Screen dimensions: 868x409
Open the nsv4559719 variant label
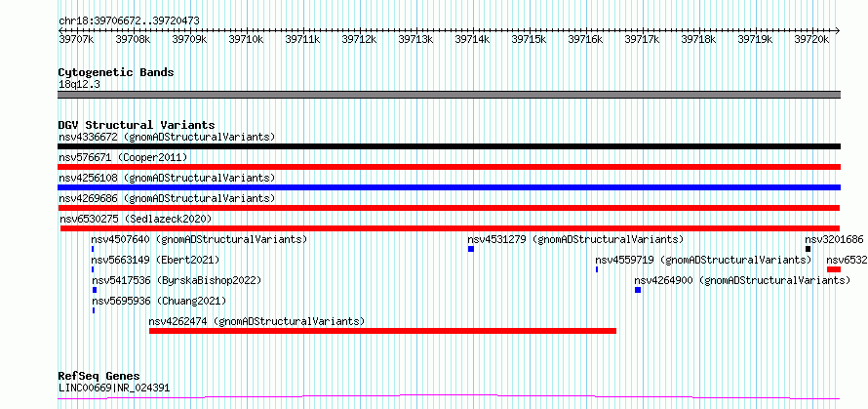703,260
